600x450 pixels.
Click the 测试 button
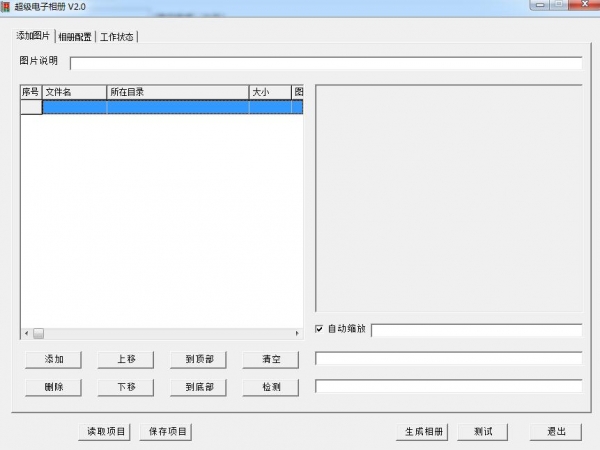[483, 432]
